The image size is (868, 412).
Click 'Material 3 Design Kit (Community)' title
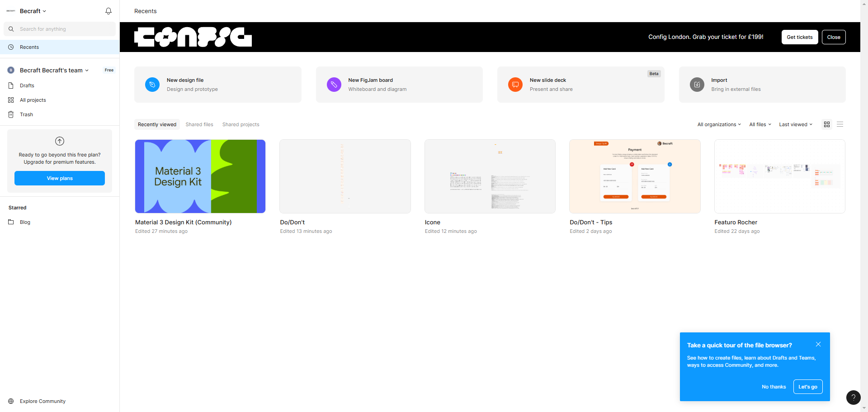(183, 222)
